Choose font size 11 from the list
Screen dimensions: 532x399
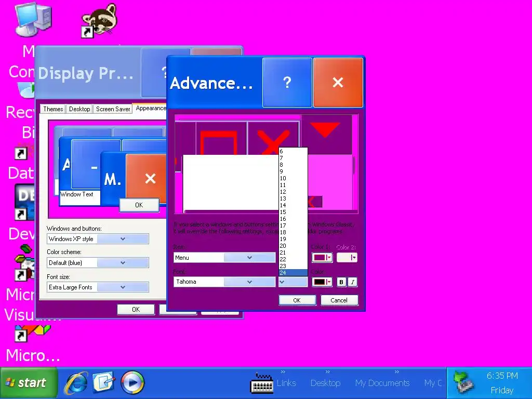coord(293,185)
